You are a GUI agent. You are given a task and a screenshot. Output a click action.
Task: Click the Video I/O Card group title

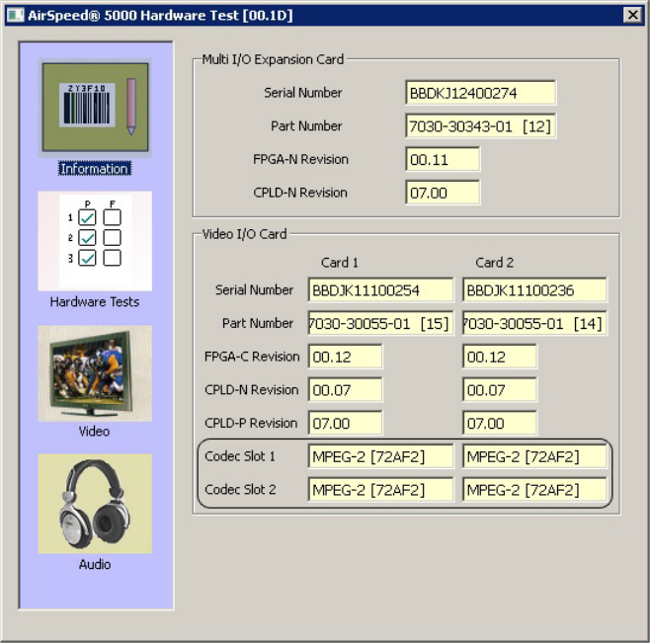(x=244, y=234)
